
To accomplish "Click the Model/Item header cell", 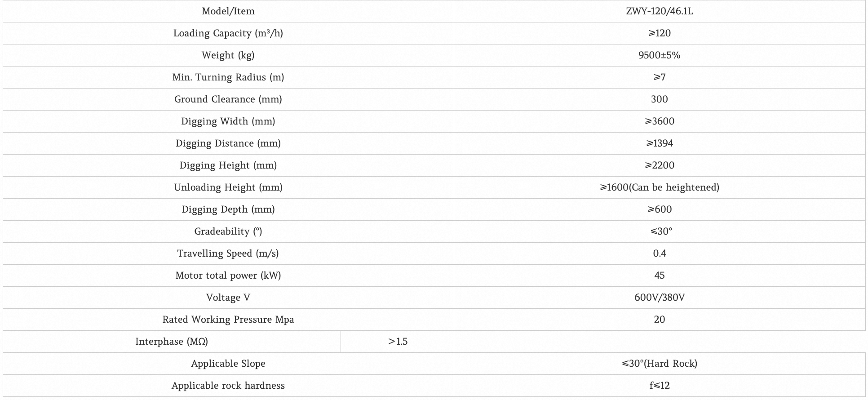I will (228, 11).
